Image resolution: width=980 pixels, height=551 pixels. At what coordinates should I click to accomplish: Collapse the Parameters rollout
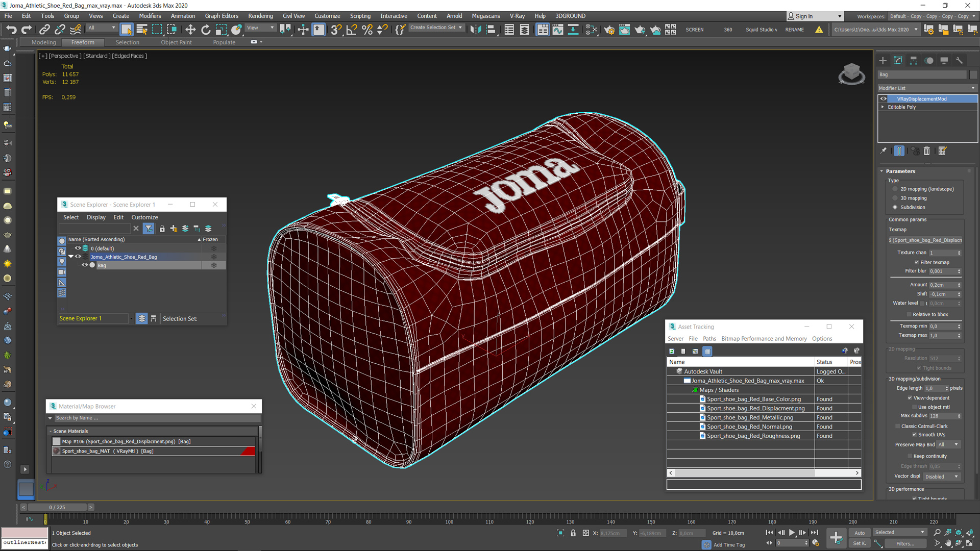tap(881, 171)
